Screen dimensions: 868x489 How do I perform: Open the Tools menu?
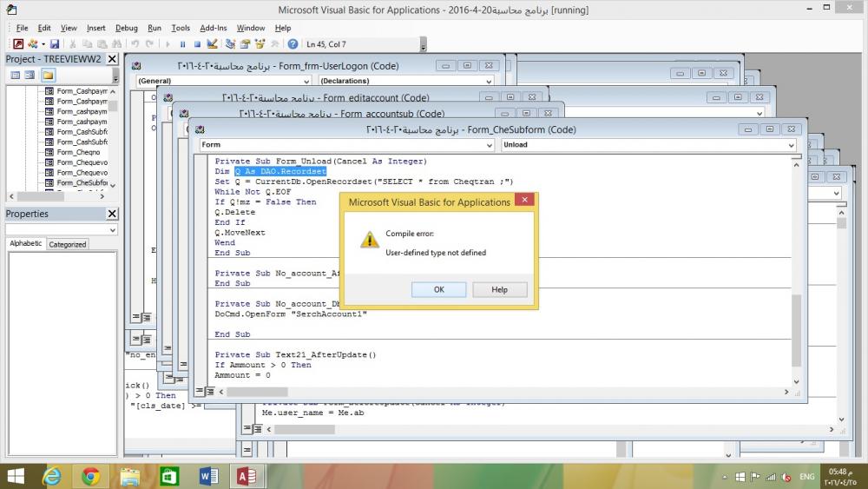click(x=181, y=28)
